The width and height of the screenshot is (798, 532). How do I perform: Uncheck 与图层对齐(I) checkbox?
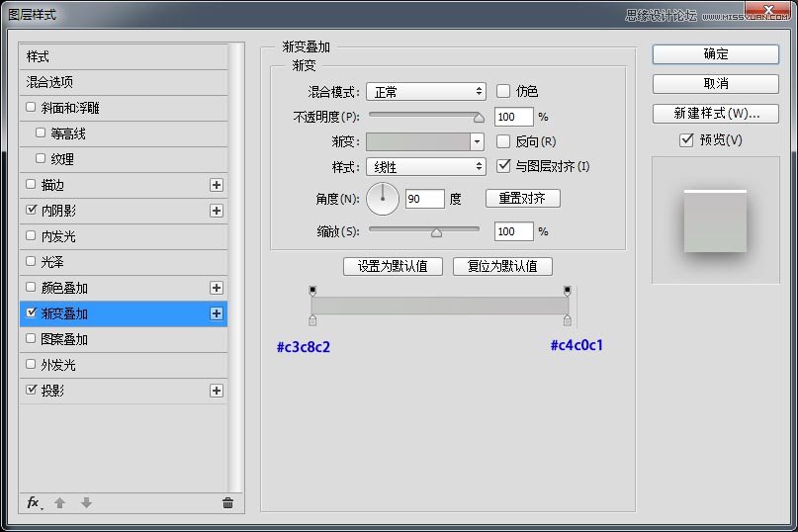(503, 165)
